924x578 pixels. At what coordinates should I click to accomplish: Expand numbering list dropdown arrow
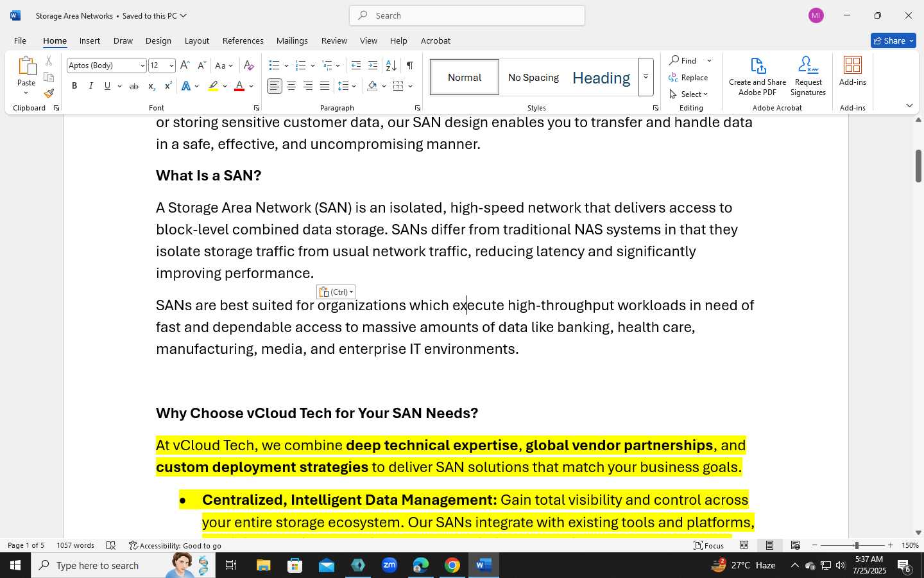(312, 66)
